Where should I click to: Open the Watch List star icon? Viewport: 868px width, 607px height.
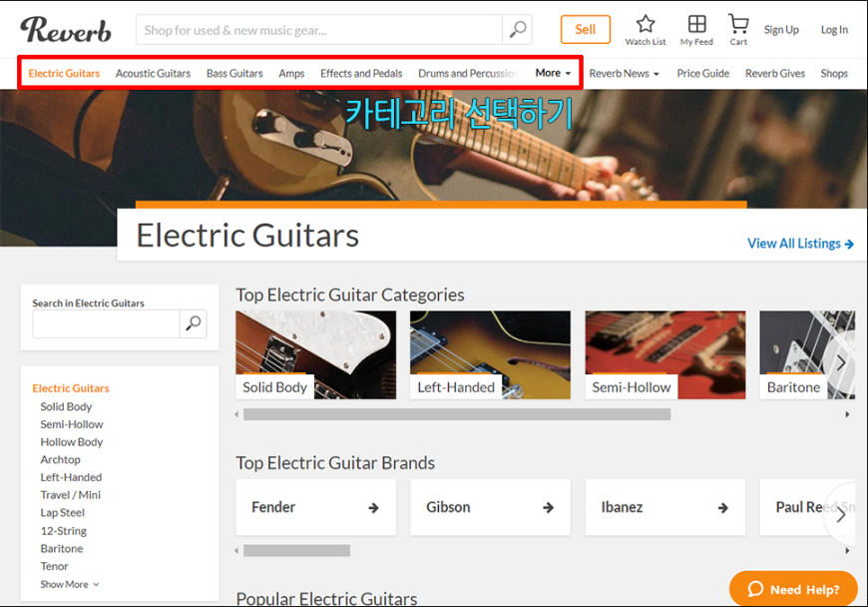coord(646,24)
